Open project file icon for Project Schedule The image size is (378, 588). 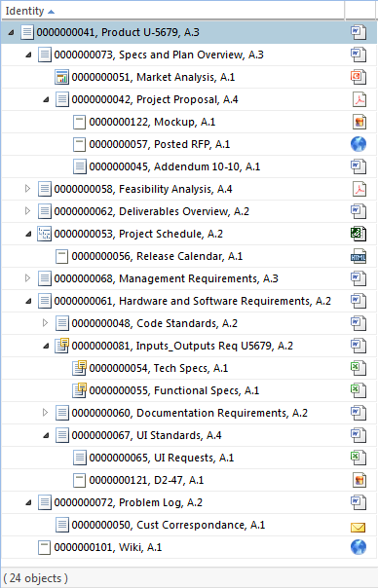pyautogui.click(x=359, y=234)
